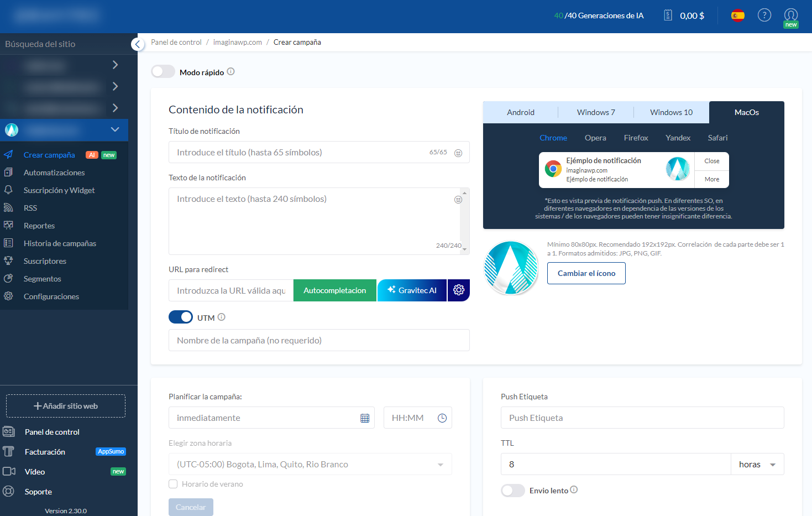Turn on the Envío lento toggle

pos(512,491)
